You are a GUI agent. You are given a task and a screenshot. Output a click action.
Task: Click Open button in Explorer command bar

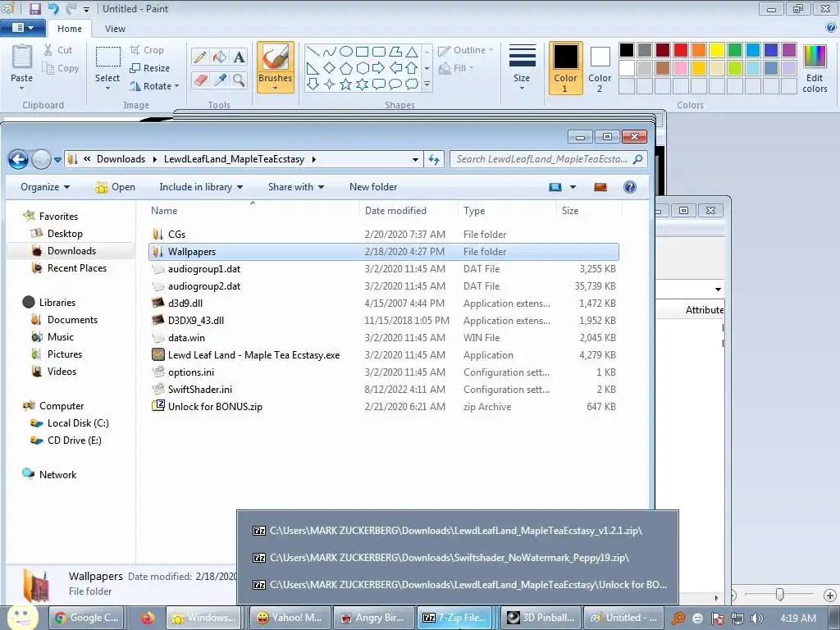[x=115, y=187]
